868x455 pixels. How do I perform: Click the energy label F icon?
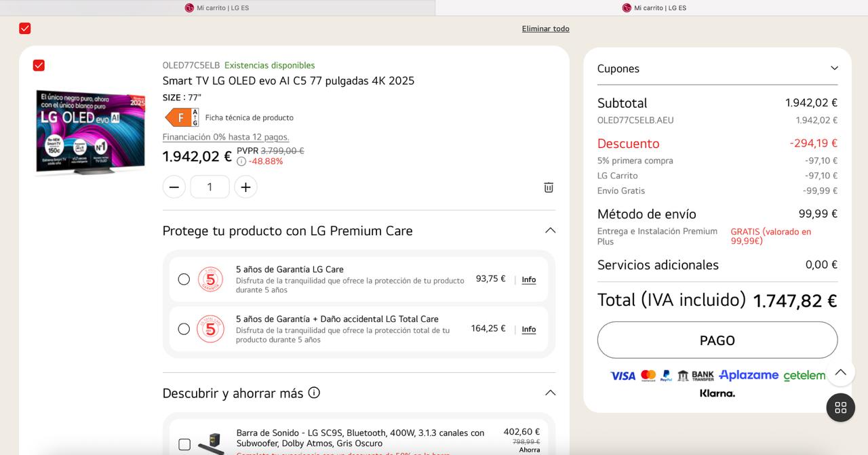pyautogui.click(x=182, y=117)
